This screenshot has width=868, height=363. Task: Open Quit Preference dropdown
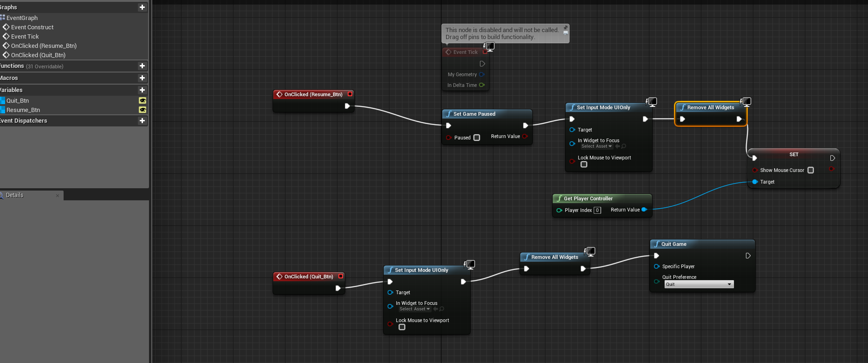coord(699,284)
